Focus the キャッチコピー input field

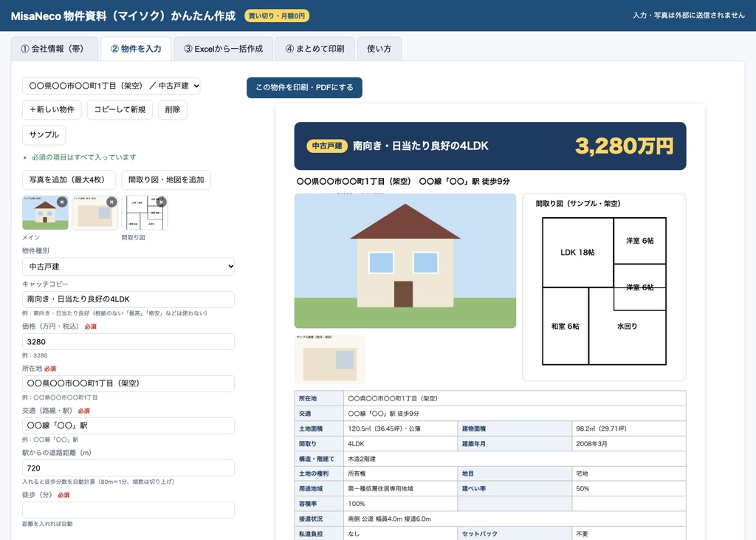pos(128,299)
